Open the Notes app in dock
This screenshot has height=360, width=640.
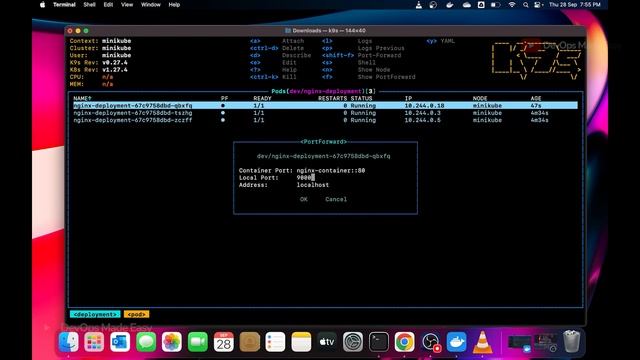click(301, 342)
